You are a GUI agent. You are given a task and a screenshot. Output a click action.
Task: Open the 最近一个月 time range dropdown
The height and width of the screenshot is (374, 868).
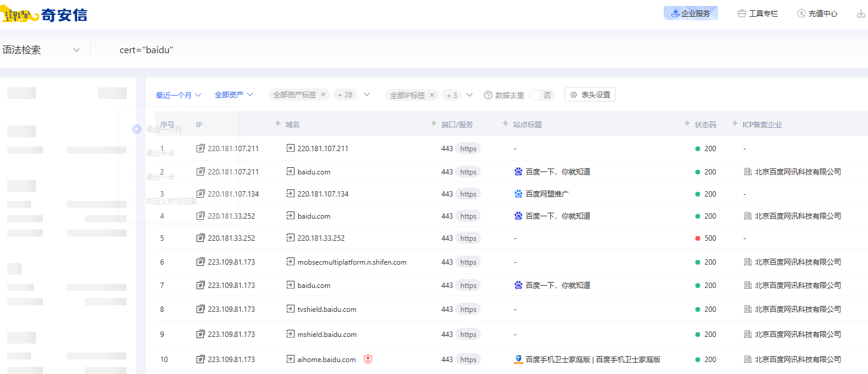[x=179, y=95]
